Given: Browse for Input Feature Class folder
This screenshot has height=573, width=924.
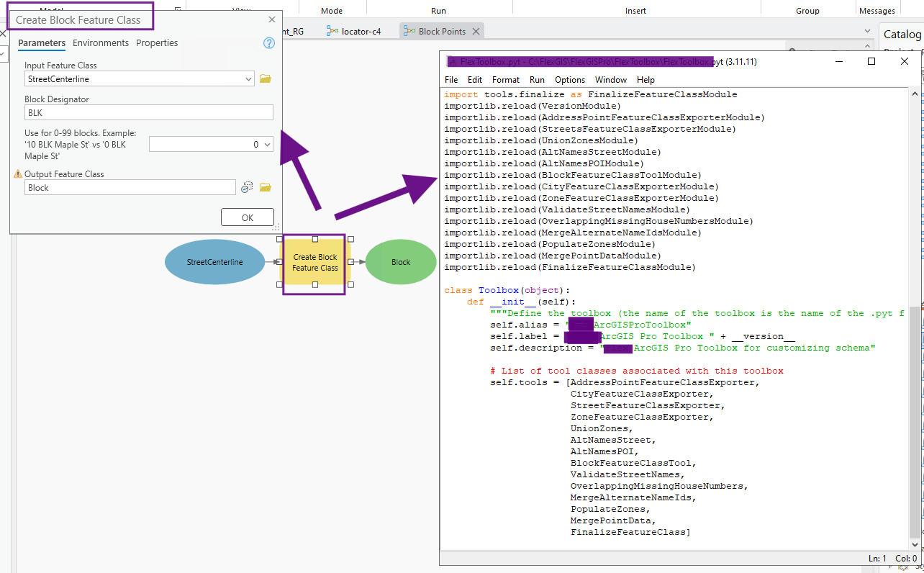Looking at the screenshot, I should (x=266, y=79).
